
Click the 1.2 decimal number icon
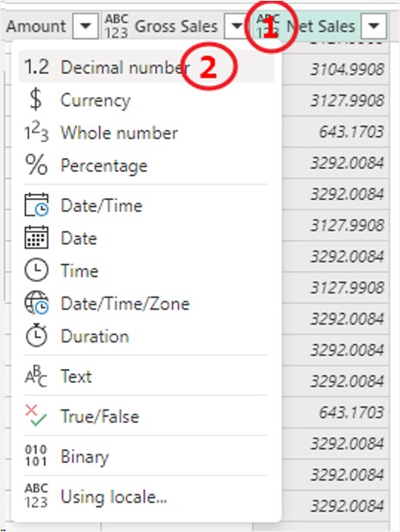coord(37,67)
